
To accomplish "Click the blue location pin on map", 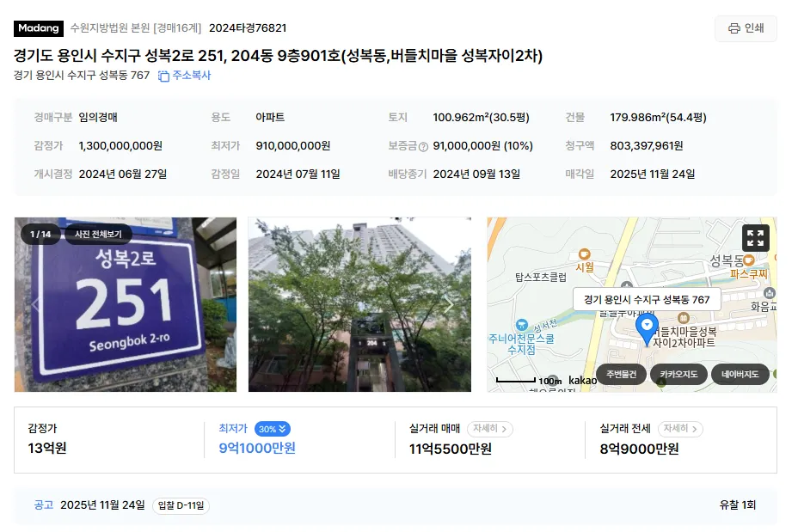I will pos(647,329).
